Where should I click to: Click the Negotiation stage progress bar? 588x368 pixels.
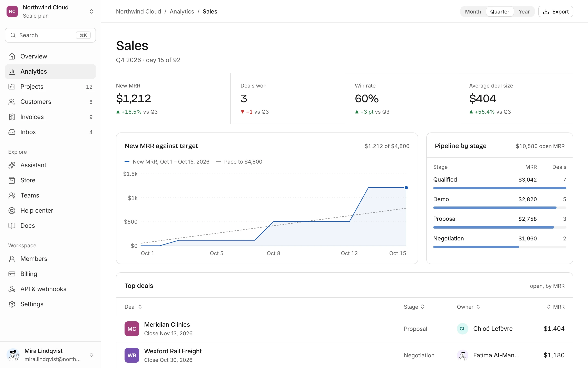click(x=500, y=247)
